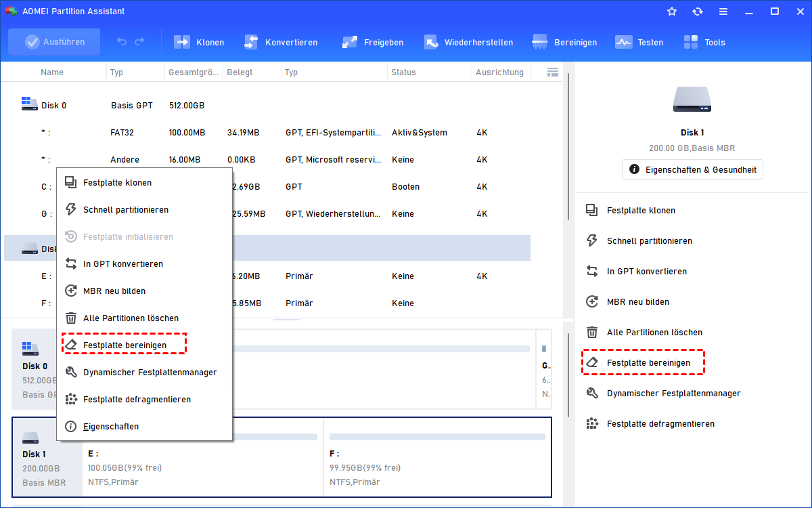Toggle the list view columns icon
The image size is (812, 508).
point(552,72)
